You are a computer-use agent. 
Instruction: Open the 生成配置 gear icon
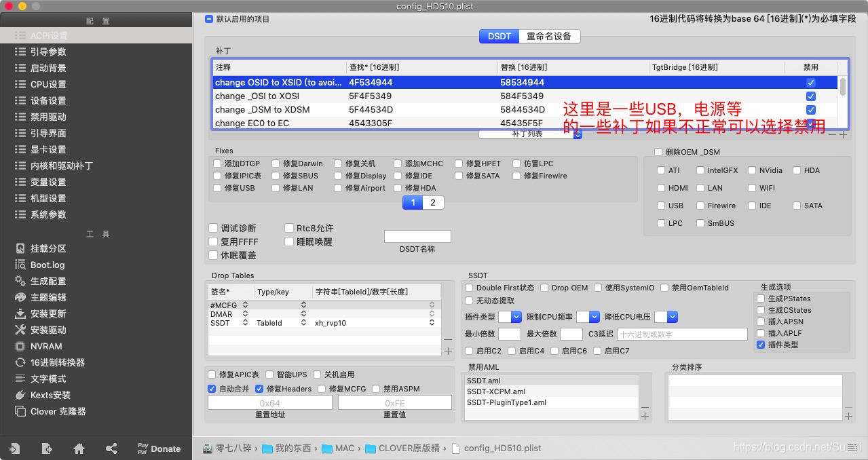[x=20, y=281]
